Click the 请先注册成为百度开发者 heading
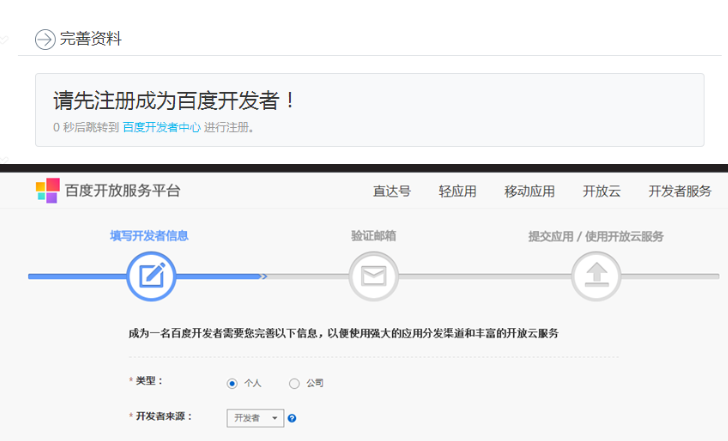Screen dimensions: 728x441 174,100
